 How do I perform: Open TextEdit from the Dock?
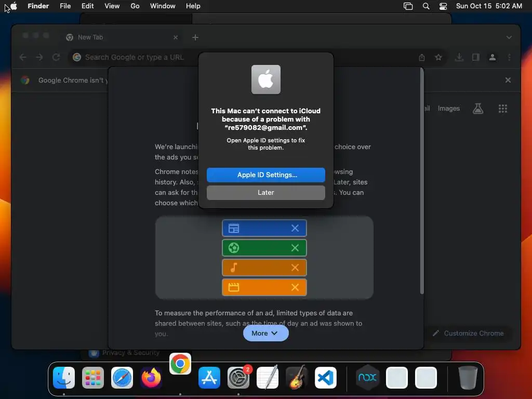click(268, 377)
